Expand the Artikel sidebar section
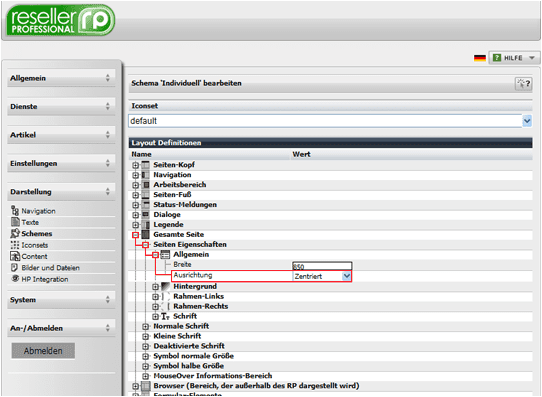Viewport: 542px width, 397px height. 61,135
